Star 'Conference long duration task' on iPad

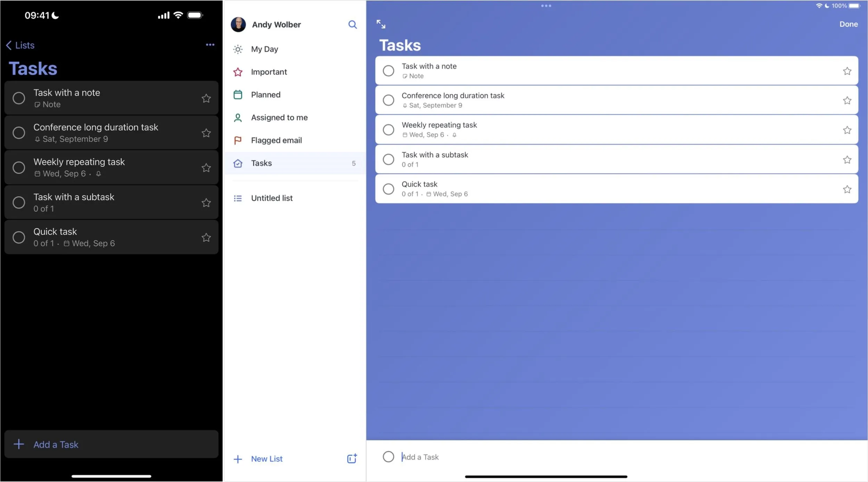tap(847, 101)
